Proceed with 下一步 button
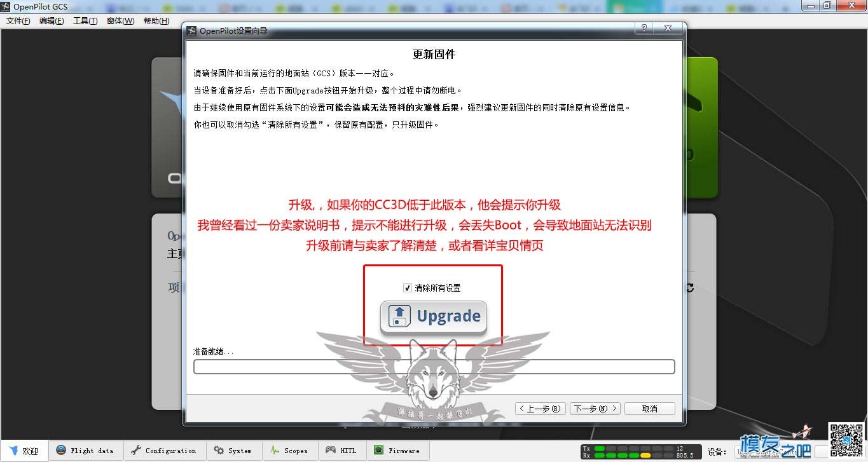The height and width of the screenshot is (462, 868). point(595,409)
